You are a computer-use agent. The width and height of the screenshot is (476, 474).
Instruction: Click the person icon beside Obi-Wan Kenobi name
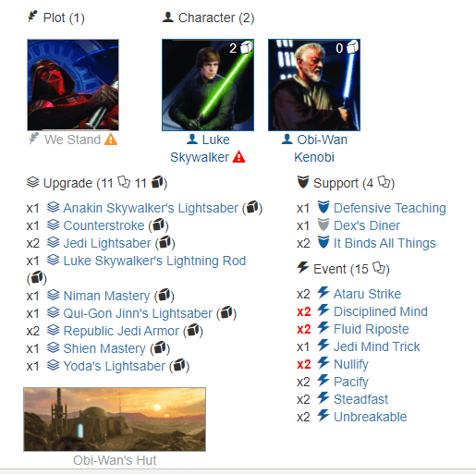point(287,140)
